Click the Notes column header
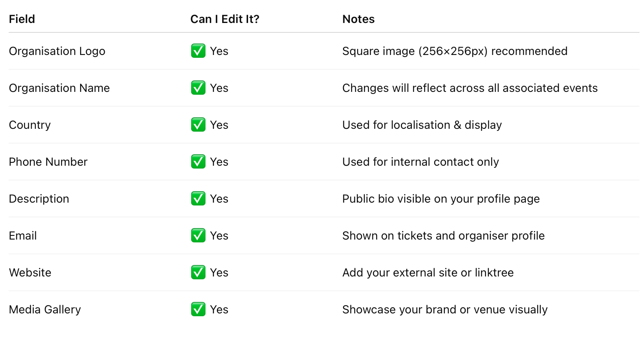 tap(358, 19)
